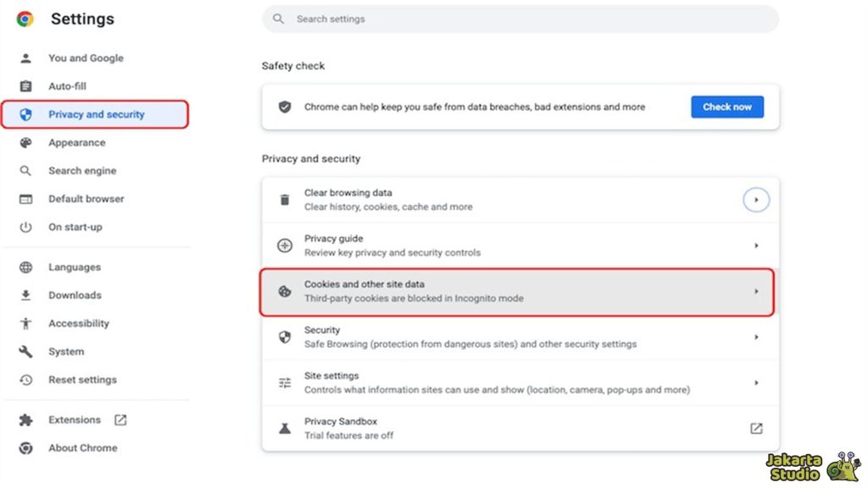
Task: Click the shield icon in the Security row
Action: [285, 337]
